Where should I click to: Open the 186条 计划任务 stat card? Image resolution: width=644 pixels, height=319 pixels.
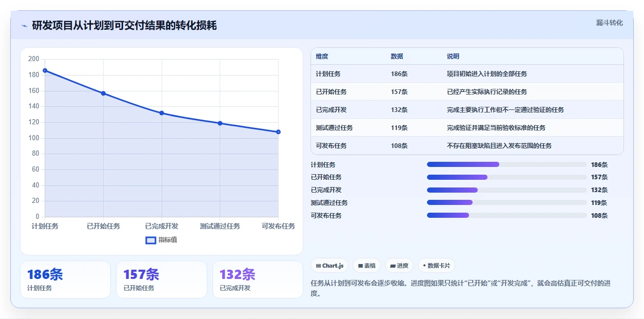click(x=65, y=279)
